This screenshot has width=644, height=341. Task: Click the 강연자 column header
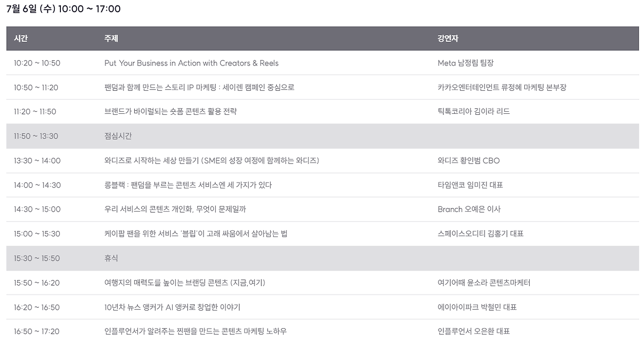[x=448, y=38]
